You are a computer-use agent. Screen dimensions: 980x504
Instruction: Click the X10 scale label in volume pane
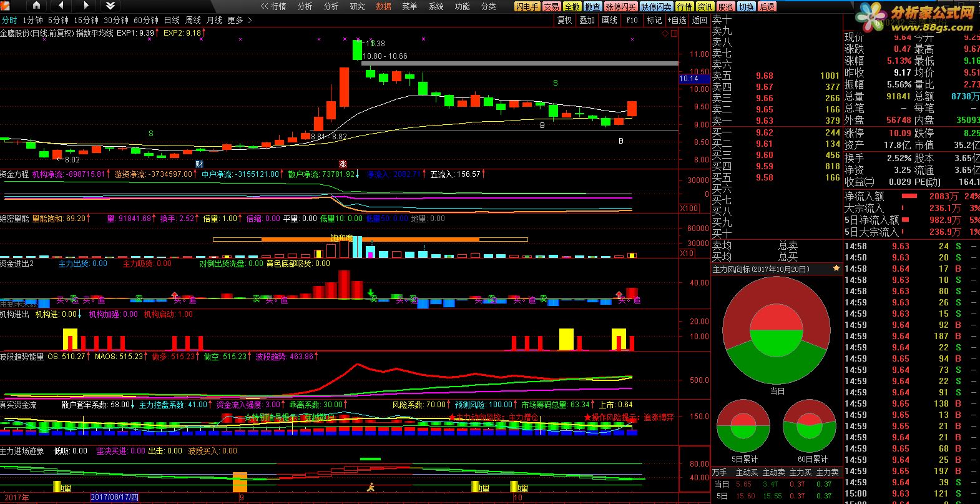coord(687,253)
